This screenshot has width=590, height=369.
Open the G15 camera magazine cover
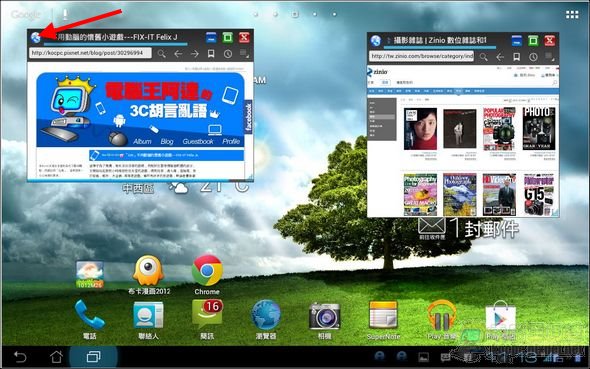coord(539,194)
